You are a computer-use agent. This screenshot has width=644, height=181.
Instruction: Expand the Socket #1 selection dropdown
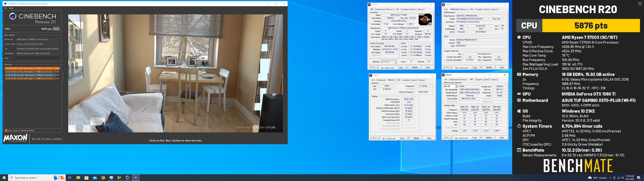(395, 62)
